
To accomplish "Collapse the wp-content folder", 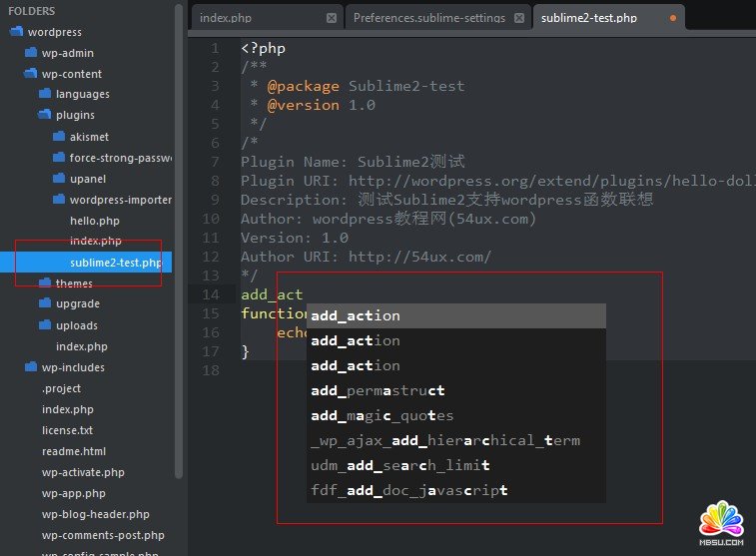I will 30,74.
